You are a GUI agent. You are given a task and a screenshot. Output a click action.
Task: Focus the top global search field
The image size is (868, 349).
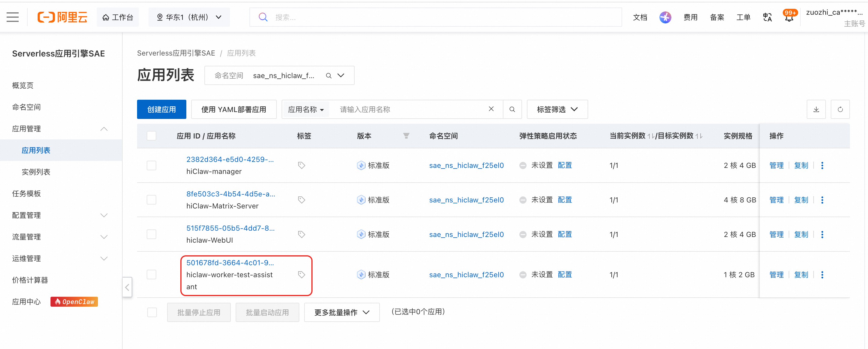click(x=436, y=17)
